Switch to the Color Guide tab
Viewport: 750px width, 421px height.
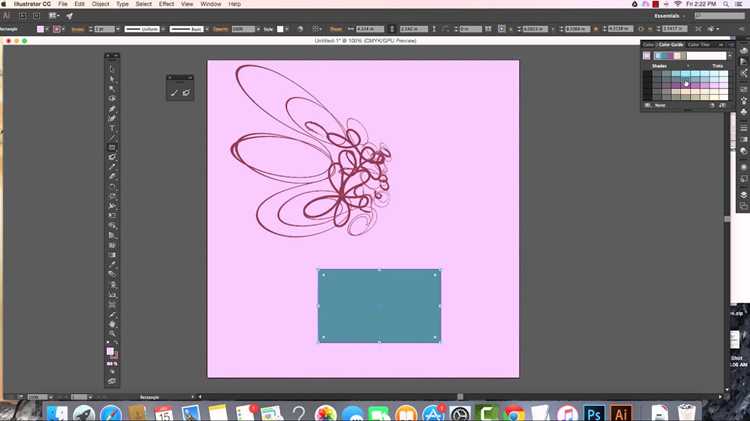pos(671,44)
